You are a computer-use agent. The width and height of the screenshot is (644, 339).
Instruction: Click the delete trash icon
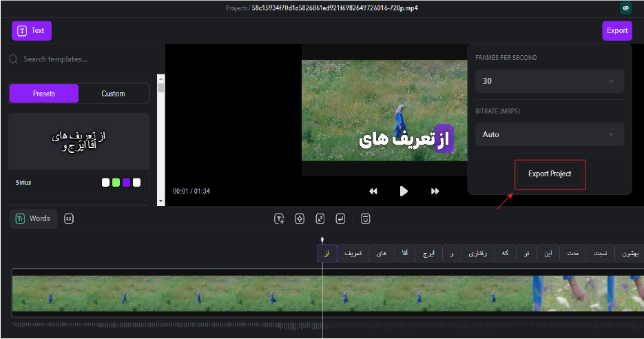(x=365, y=219)
